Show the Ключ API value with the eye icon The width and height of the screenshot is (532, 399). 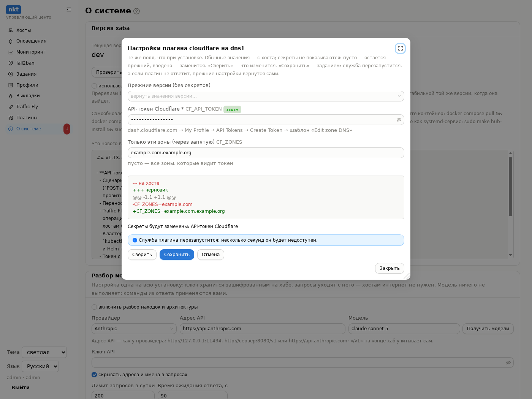click(x=508, y=363)
